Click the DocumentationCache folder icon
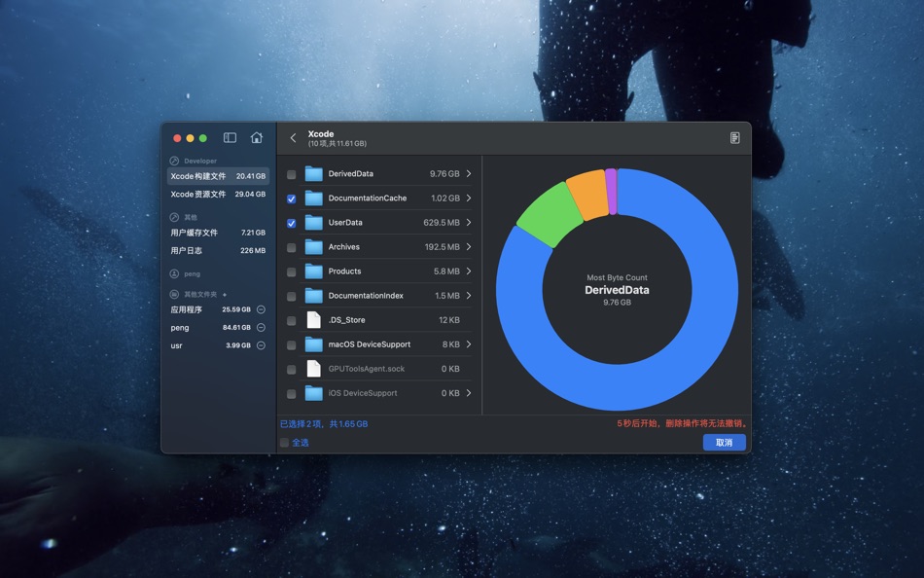 tap(313, 199)
